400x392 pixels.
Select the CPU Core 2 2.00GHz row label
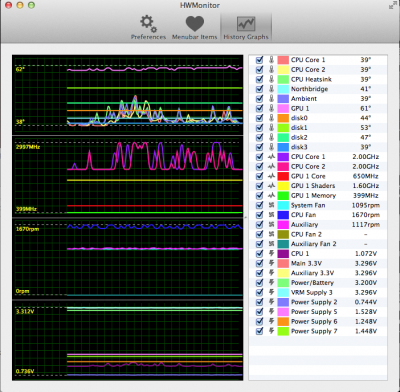coord(308,166)
